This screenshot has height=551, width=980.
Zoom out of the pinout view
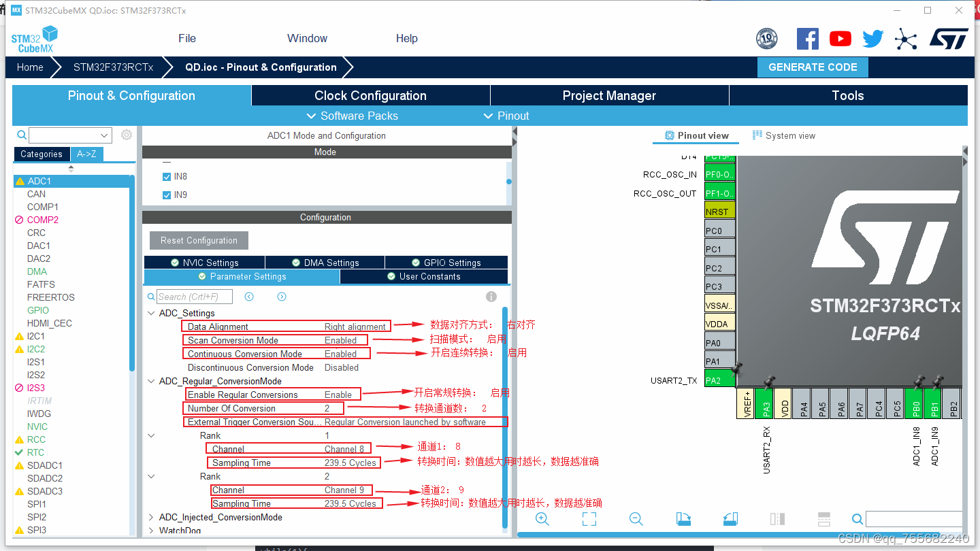[636, 519]
